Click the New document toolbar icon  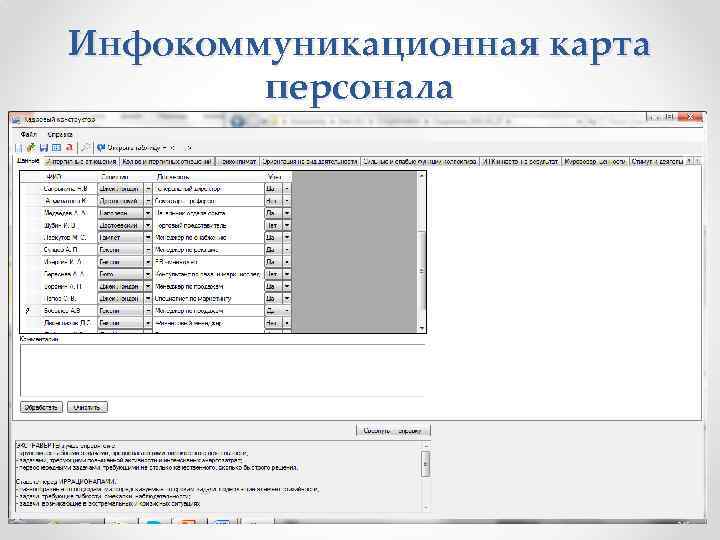[x=19, y=148]
